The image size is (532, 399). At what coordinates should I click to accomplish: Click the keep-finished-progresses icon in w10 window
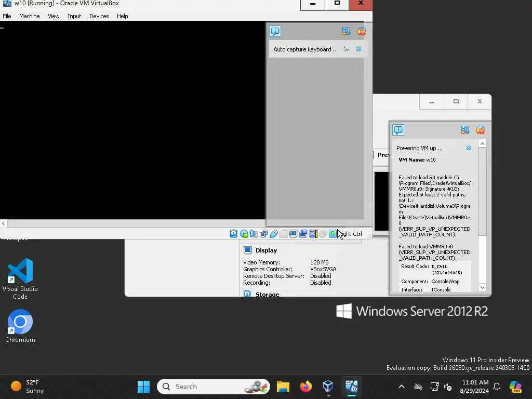345,31
